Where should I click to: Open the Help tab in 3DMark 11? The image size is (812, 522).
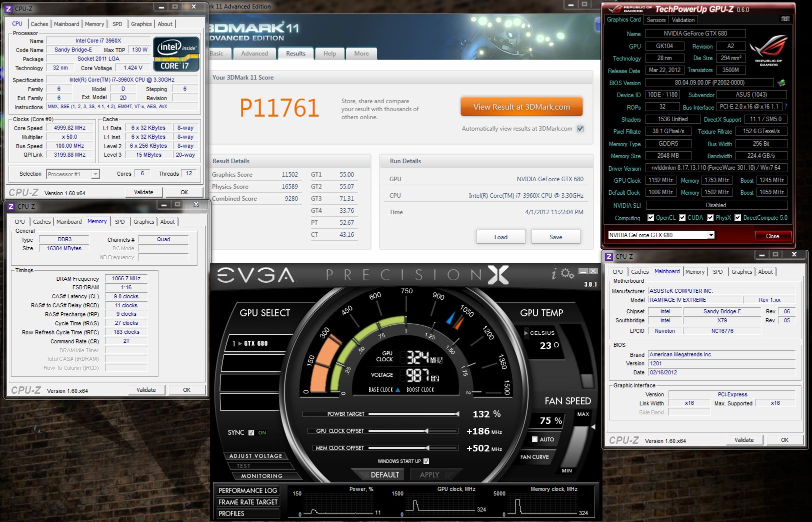tap(329, 54)
